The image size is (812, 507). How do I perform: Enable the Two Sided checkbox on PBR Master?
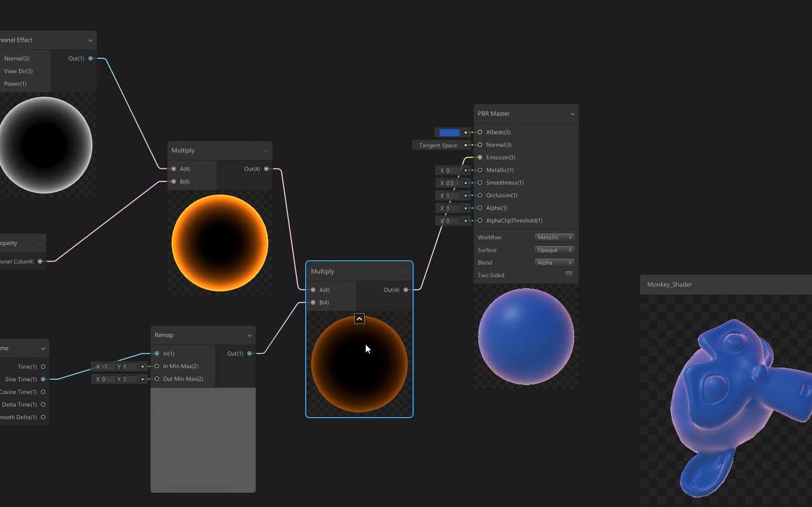coord(569,275)
